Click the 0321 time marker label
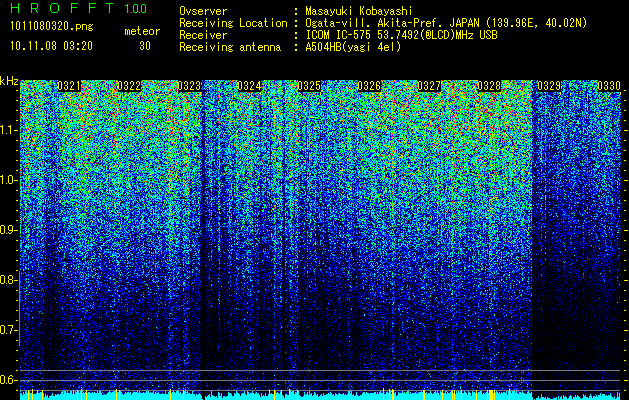Image resolution: width=629 pixels, height=400 pixels. pos(69,86)
